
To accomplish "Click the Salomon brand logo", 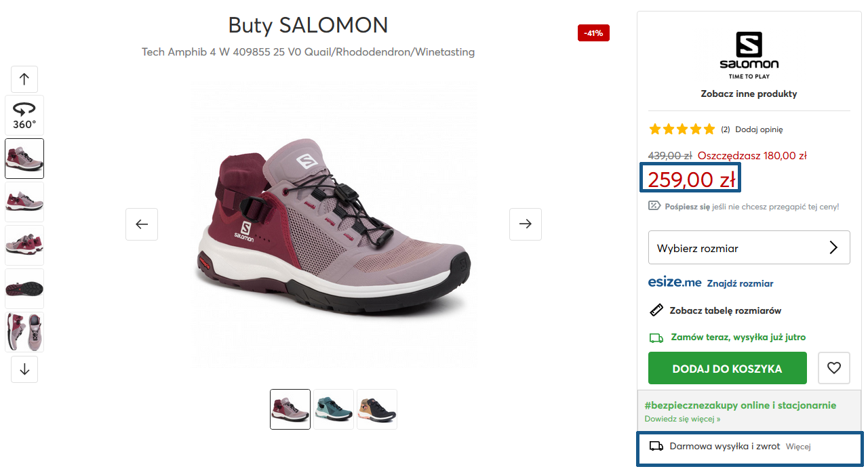I will point(749,55).
